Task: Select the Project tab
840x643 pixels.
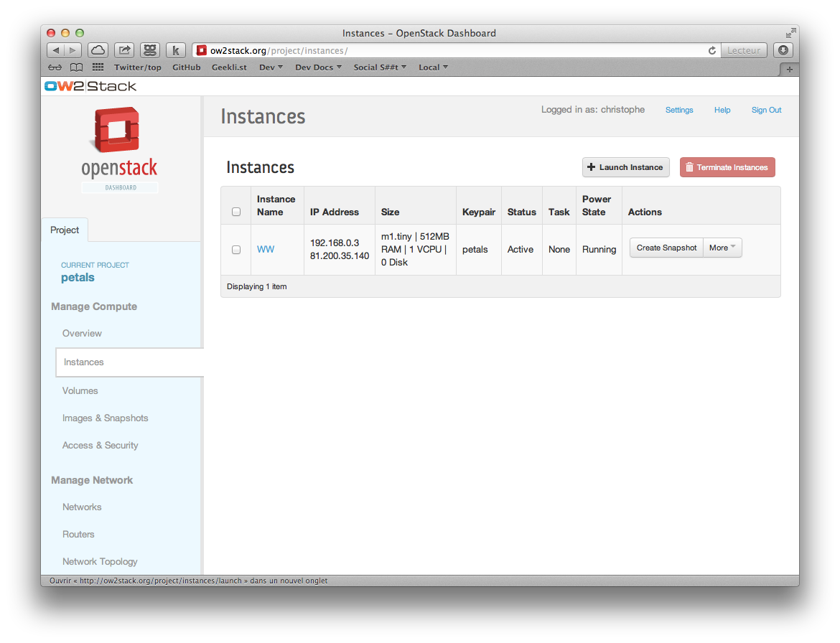Action: [65, 230]
